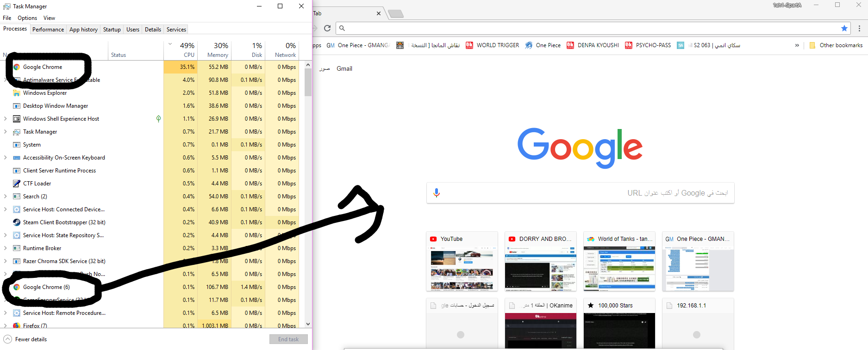Click Service Host Remote Procedure gear icon
Image resolution: width=868 pixels, height=350 pixels.
tap(17, 313)
